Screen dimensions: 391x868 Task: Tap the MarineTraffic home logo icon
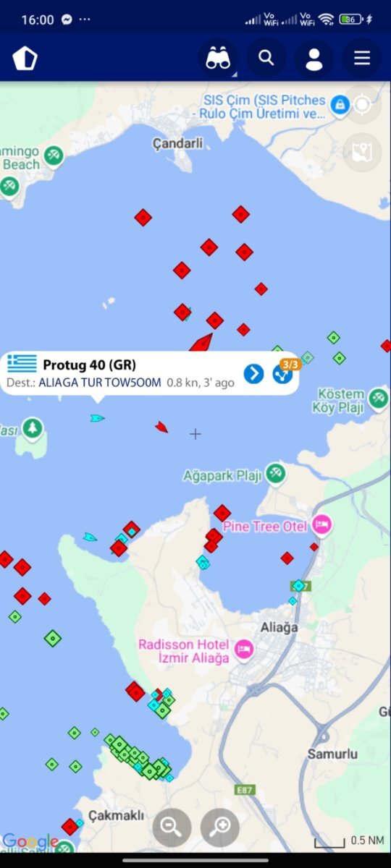(25, 59)
